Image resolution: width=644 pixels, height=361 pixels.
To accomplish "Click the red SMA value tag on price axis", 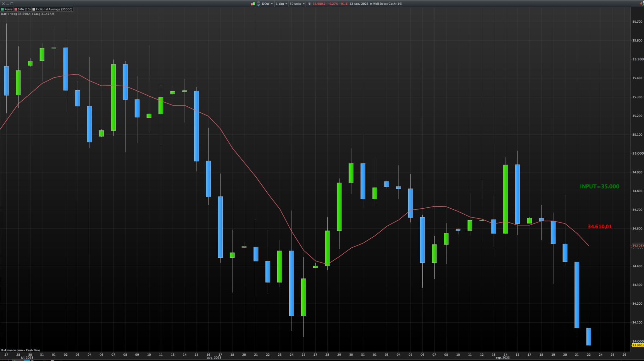I will 638,245.
